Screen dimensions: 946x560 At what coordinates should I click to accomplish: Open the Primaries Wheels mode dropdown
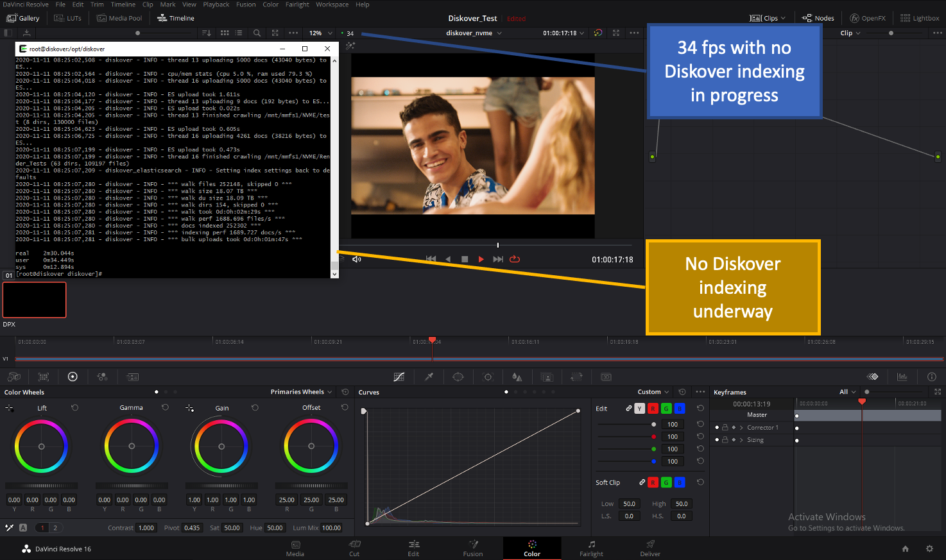301,392
